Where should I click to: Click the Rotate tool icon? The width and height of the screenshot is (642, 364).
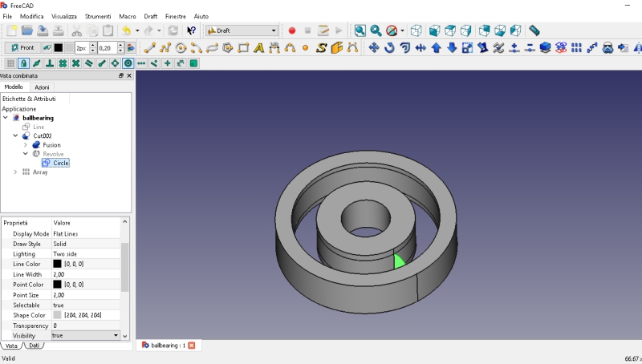click(x=389, y=48)
